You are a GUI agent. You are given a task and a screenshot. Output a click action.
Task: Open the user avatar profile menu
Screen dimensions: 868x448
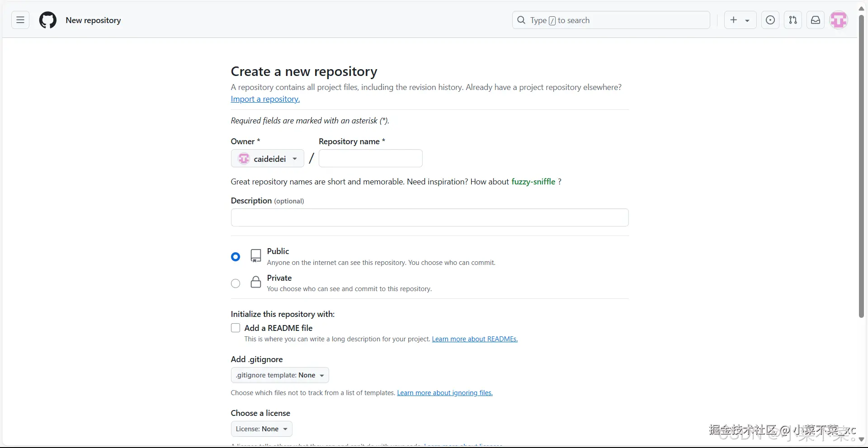coord(839,20)
